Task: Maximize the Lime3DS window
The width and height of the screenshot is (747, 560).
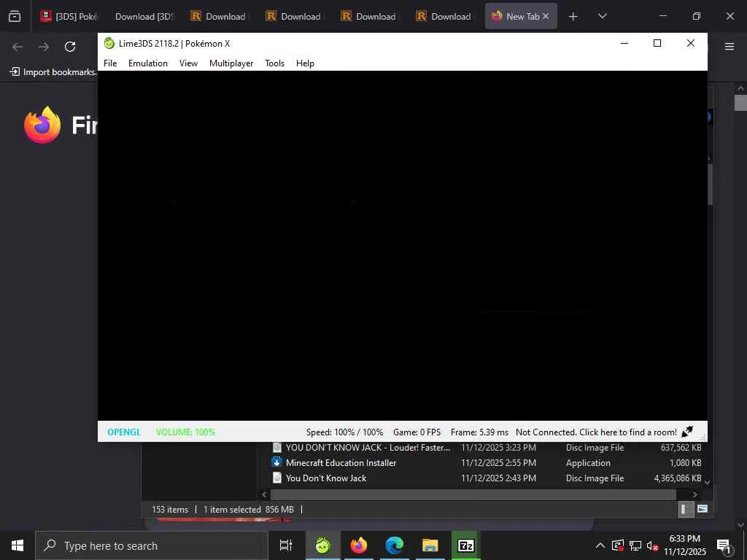Action: click(657, 43)
